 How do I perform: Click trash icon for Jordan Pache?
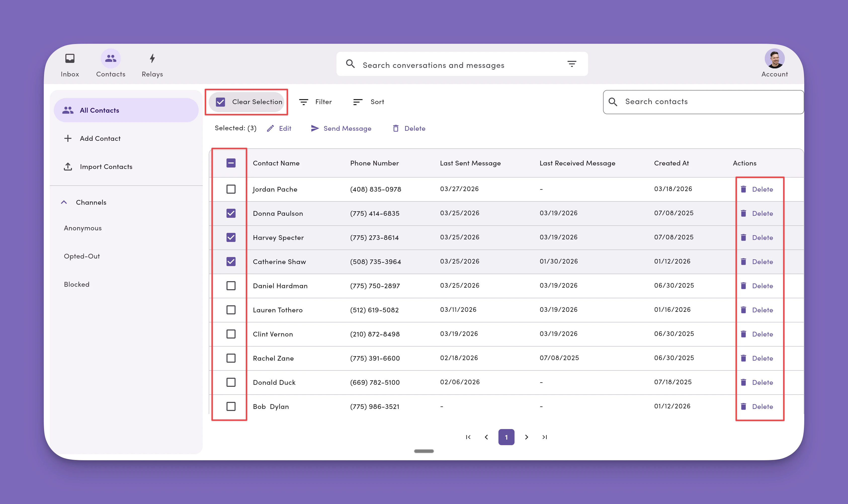(743, 189)
